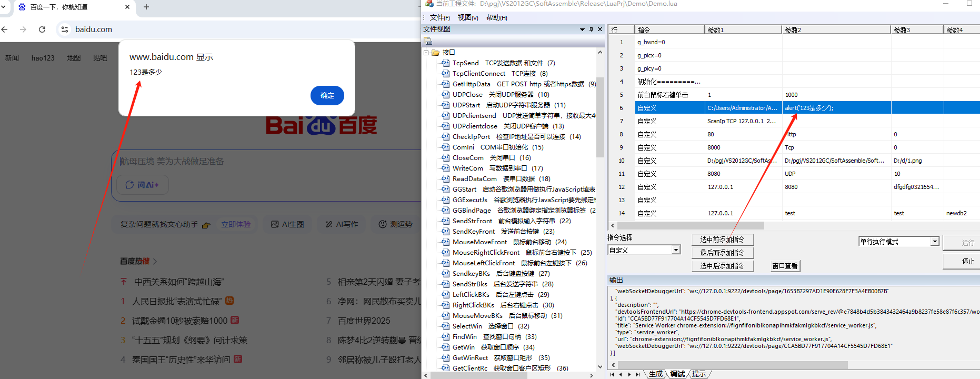This screenshot has width=980, height=379.
Task: Click the WriteCom function icon
Action: pos(445,168)
